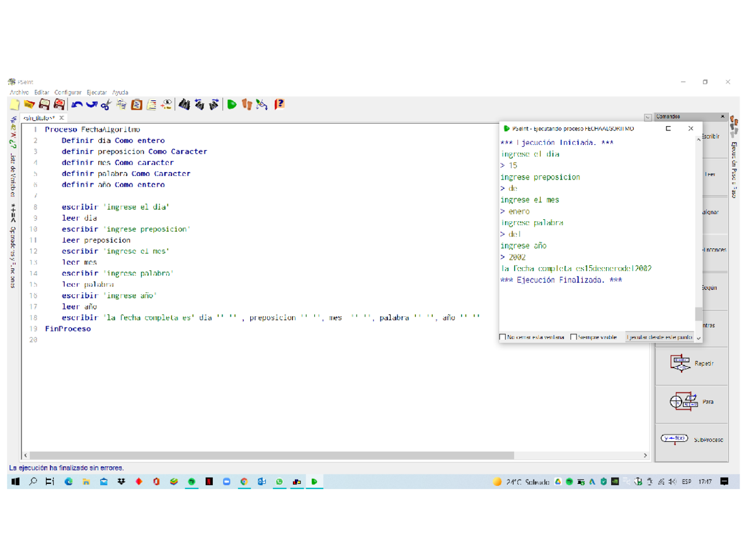Viewport: 756px width, 535px height.
Task: Open the Archivo menu
Action: click(x=19, y=92)
